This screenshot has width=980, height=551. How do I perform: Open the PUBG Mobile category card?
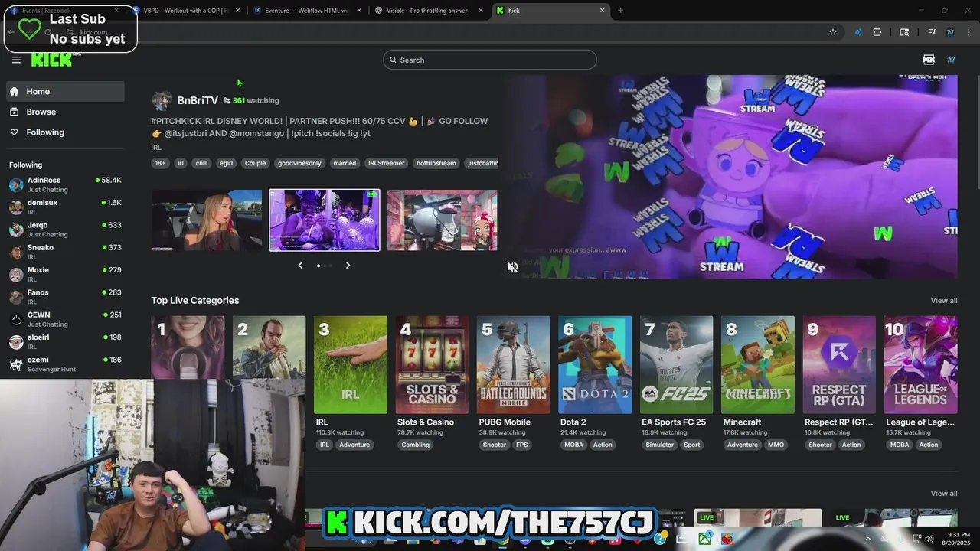[514, 365]
